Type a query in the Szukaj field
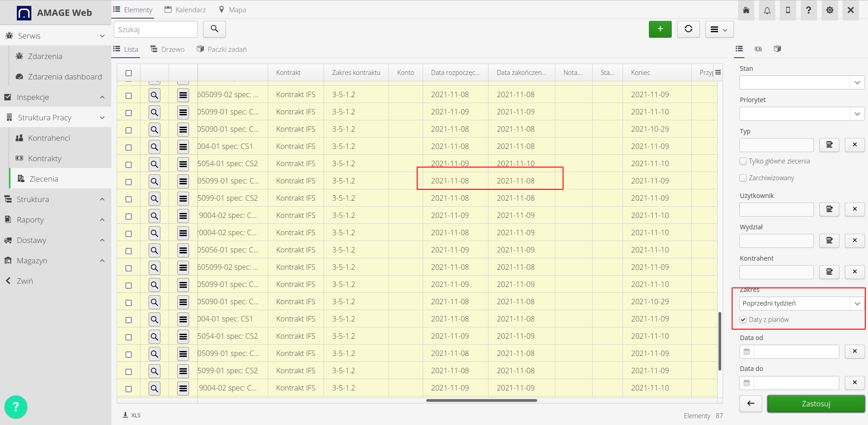Viewport: 868px width, 425px height. [155, 29]
